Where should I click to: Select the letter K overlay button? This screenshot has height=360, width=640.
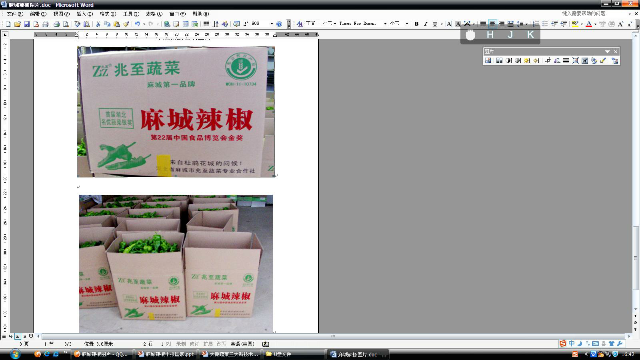click(530, 35)
